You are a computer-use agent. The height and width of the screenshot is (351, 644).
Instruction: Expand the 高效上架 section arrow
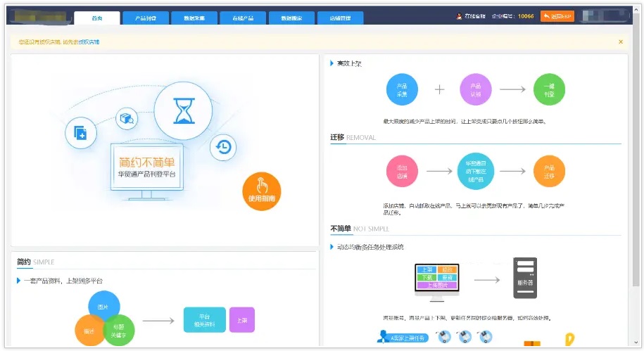pos(332,63)
